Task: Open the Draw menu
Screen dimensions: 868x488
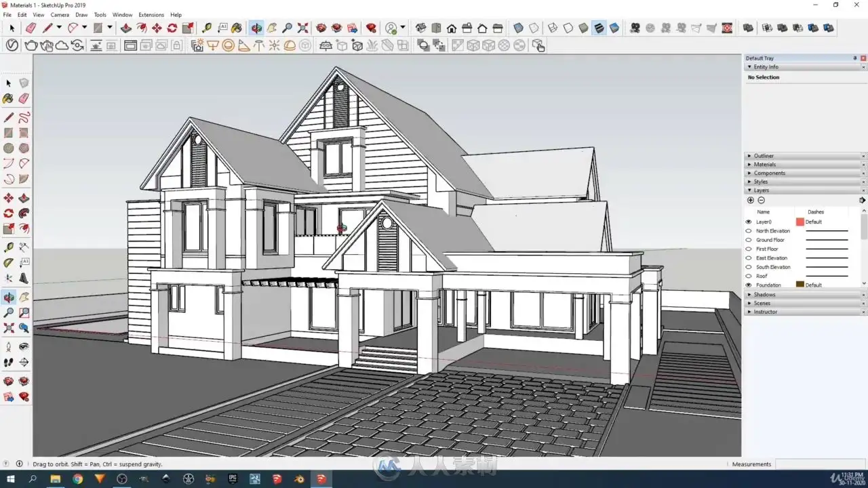Action: pyautogui.click(x=81, y=14)
